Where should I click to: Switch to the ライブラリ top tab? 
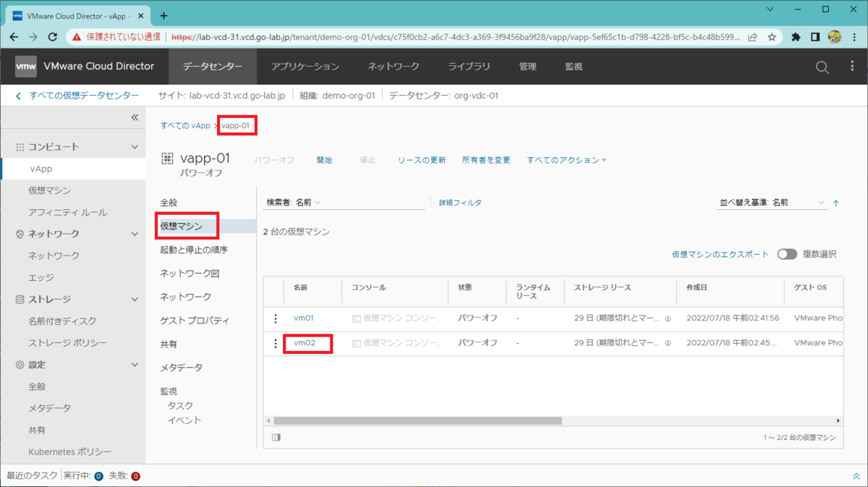click(x=469, y=67)
